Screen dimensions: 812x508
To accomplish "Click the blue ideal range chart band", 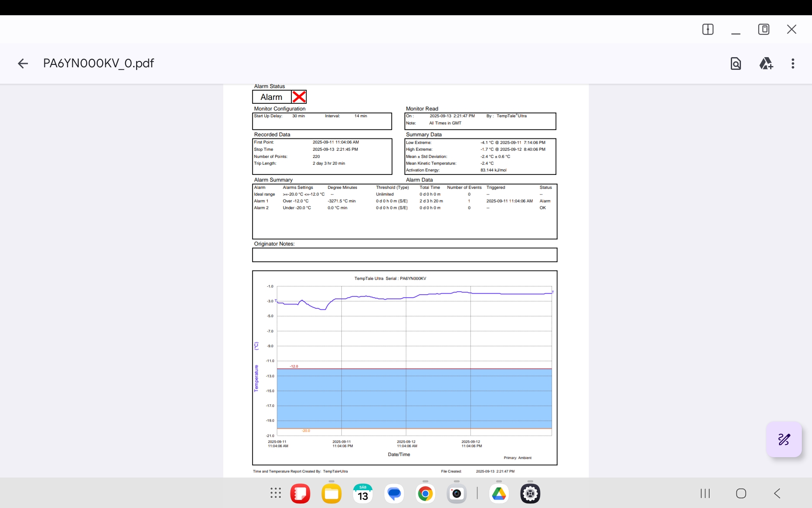I will tap(414, 398).
